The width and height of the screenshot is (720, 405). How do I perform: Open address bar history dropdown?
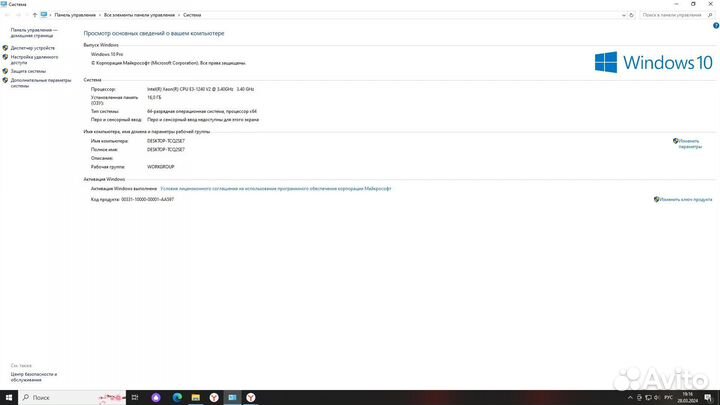pyautogui.click(x=624, y=15)
